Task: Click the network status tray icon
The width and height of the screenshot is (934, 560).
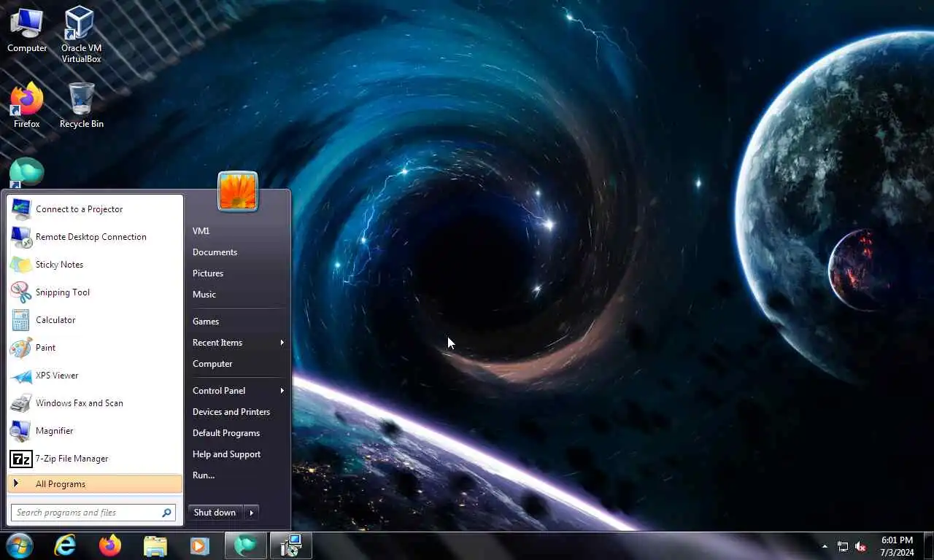Action: tap(843, 546)
